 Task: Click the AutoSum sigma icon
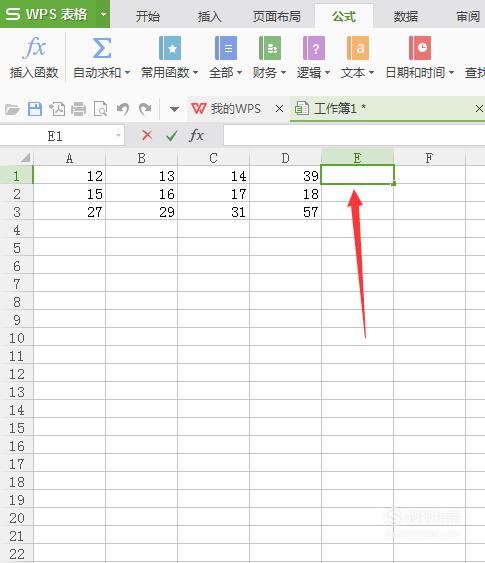(x=102, y=48)
